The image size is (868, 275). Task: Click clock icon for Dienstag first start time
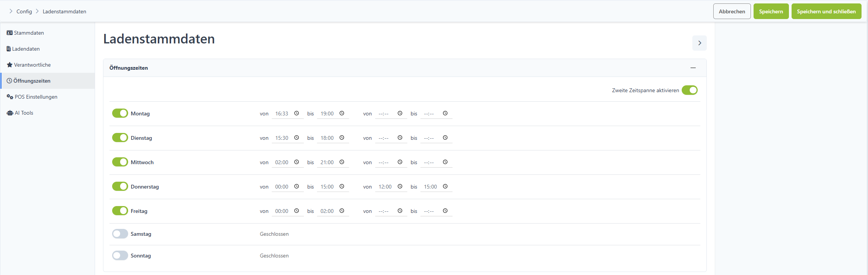click(297, 137)
